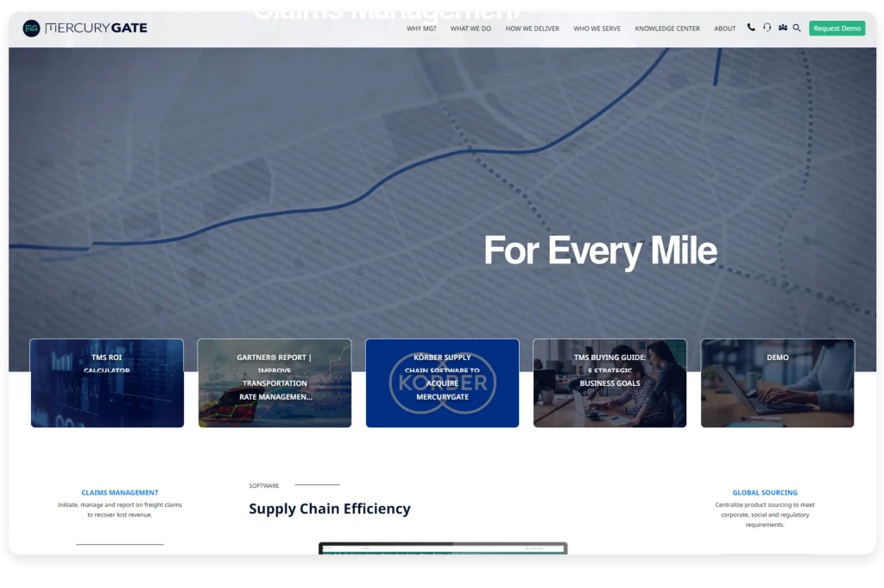884x588 pixels.
Task: Click the people group icon
Action: [x=782, y=27]
